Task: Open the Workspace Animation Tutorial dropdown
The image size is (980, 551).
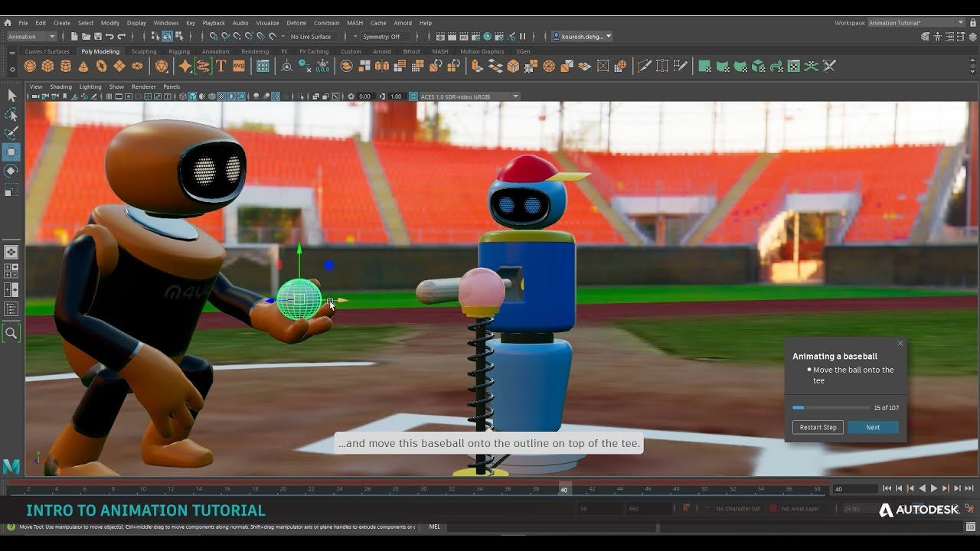Action: click(916, 23)
